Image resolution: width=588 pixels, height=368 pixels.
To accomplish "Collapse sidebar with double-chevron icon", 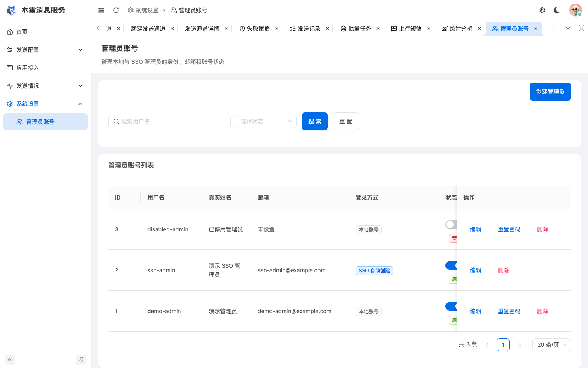I will pyautogui.click(x=10, y=360).
